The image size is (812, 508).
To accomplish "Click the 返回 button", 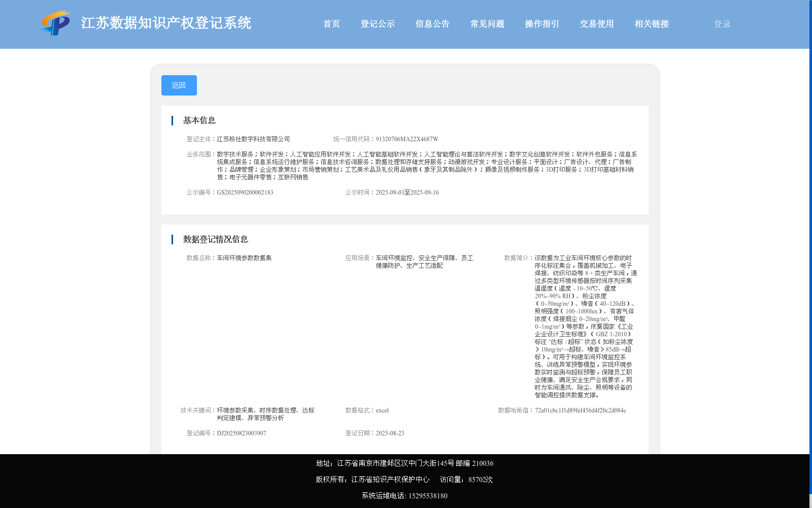I will (179, 85).
